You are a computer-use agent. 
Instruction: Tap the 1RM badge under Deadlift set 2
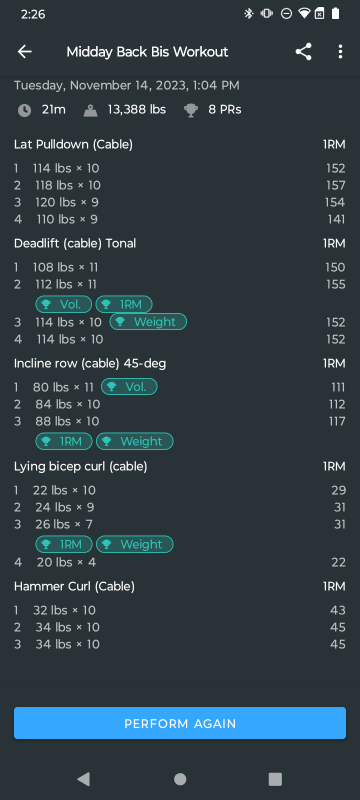[124, 305]
